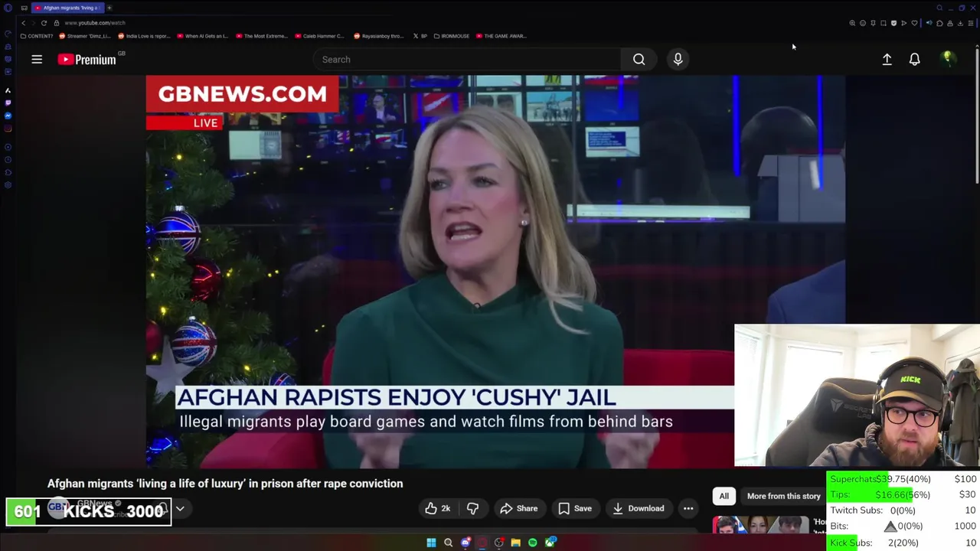Open the three-dot more actions menu
This screenshot has width=980, height=551.
tap(688, 508)
